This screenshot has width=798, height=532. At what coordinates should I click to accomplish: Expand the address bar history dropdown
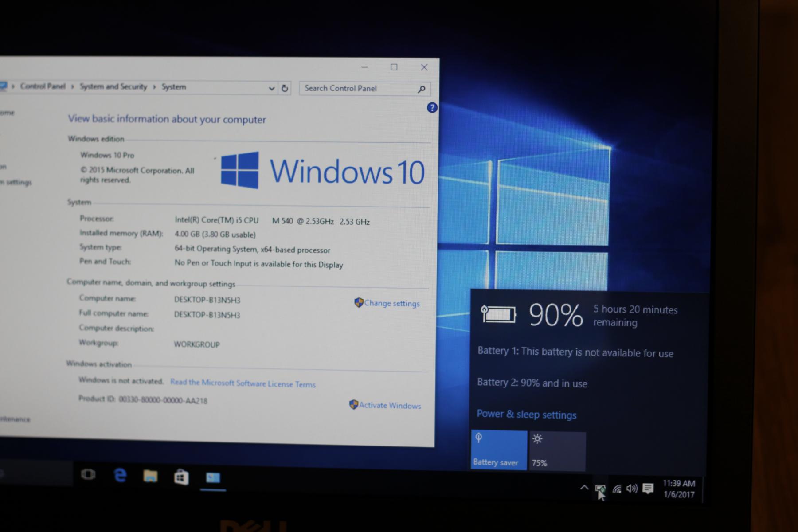(x=272, y=88)
